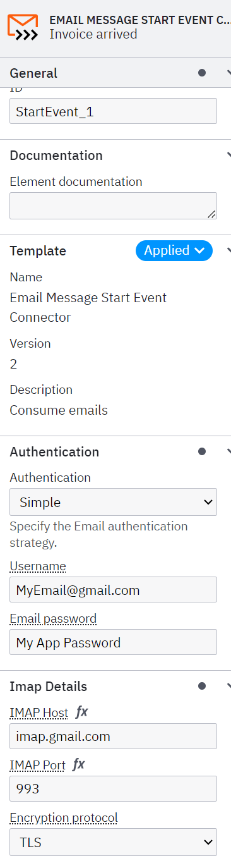Toggle FEEL expression for IMAP Port
231x868 pixels.
click(78, 764)
